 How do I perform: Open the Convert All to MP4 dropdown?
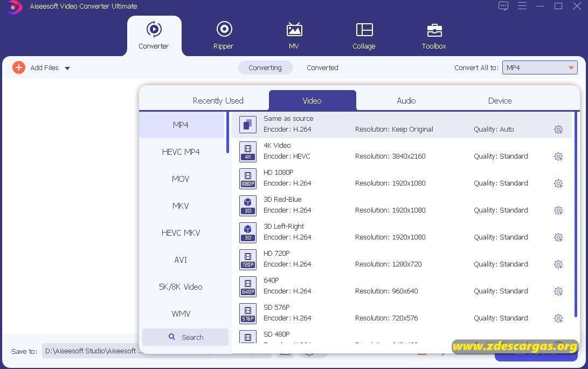(539, 67)
